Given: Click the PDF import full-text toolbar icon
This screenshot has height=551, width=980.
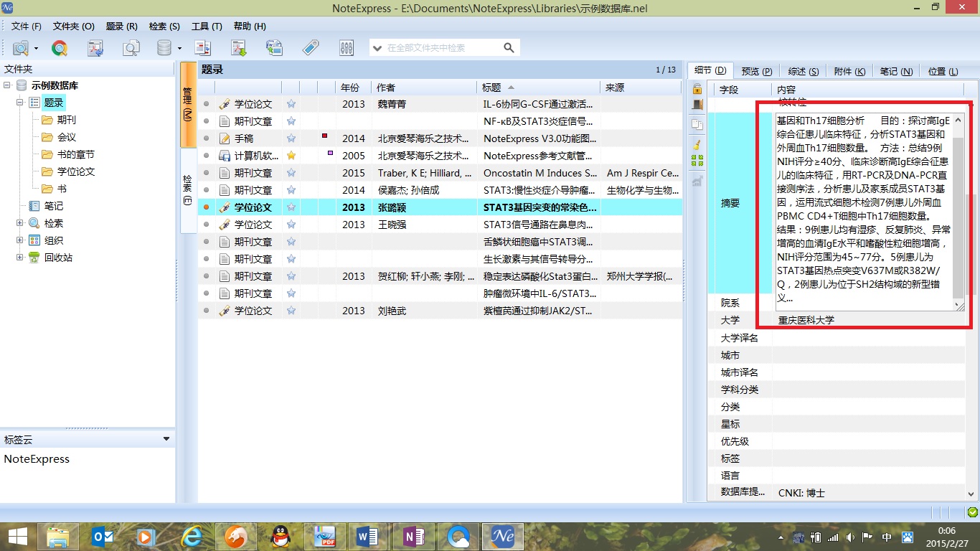Looking at the screenshot, I should [x=95, y=48].
